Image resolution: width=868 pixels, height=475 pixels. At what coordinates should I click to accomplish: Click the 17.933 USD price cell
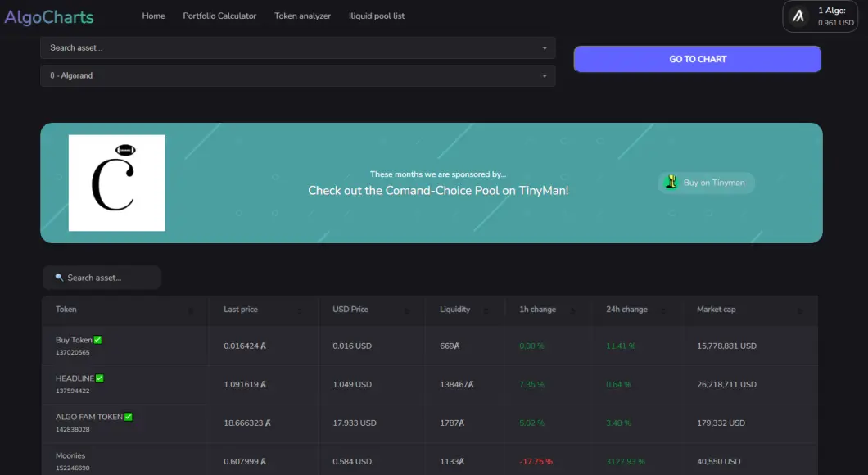(x=355, y=423)
